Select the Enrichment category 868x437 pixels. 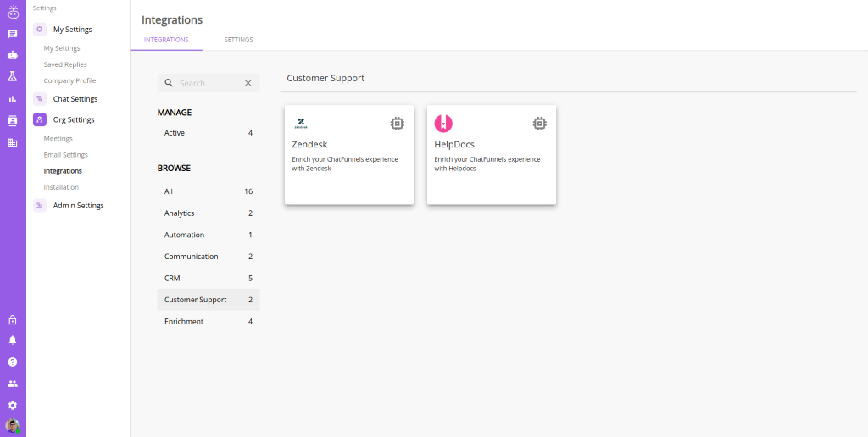(x=209, y=321)
